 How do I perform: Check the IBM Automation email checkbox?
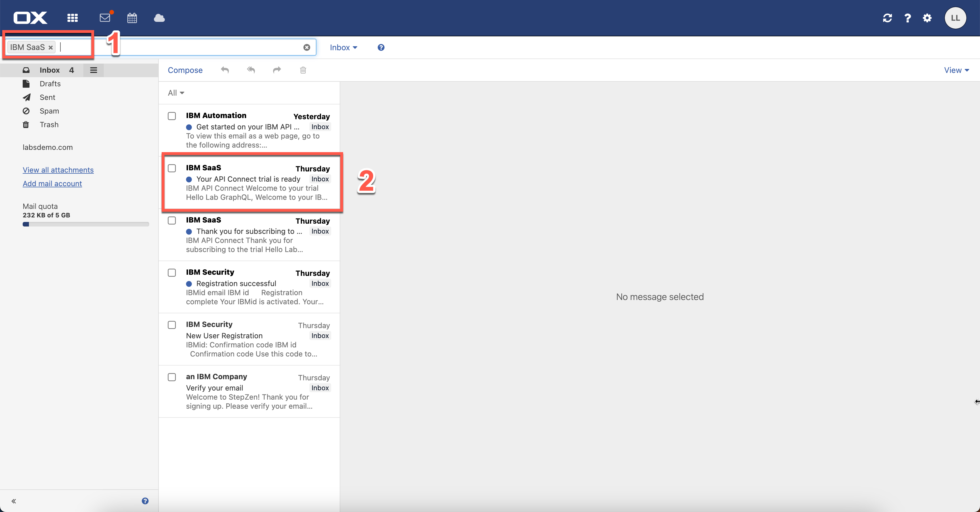pyautogui.click(x=172, y=116)
